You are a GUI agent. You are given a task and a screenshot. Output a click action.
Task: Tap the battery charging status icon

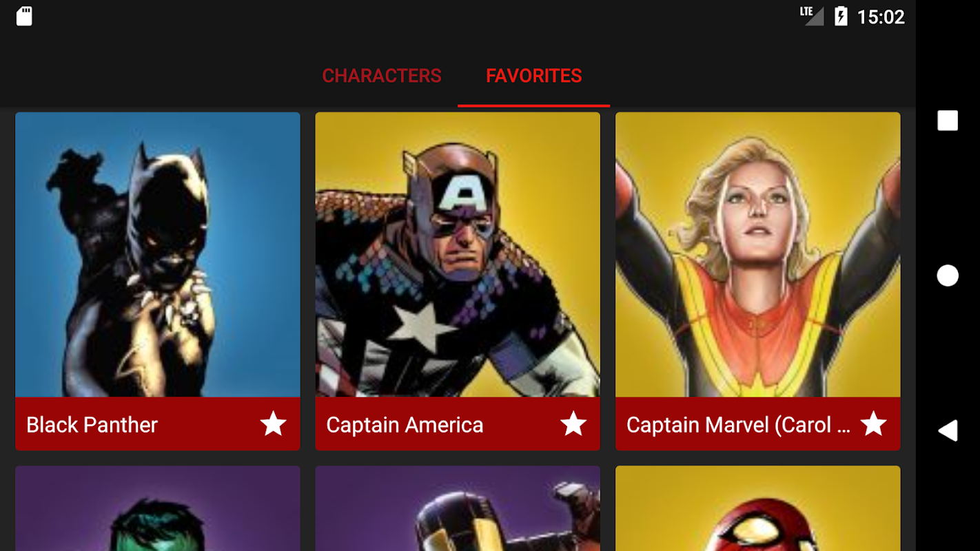pos(841,17)
